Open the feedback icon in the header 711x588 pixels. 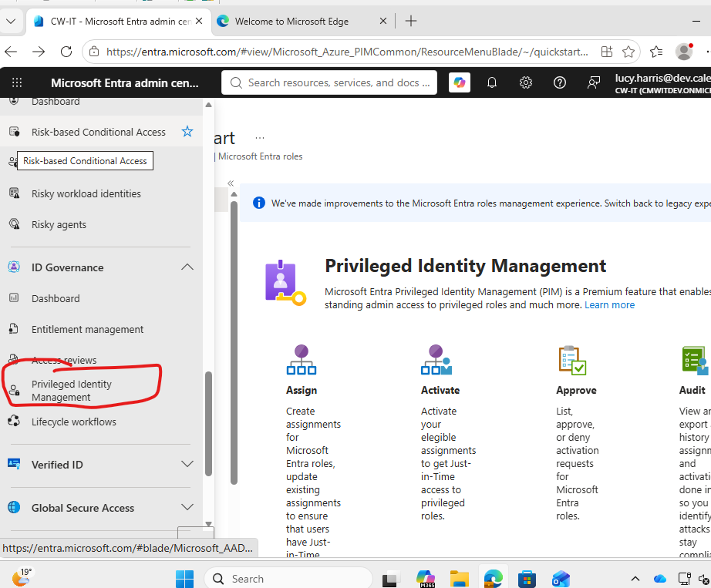594,82
